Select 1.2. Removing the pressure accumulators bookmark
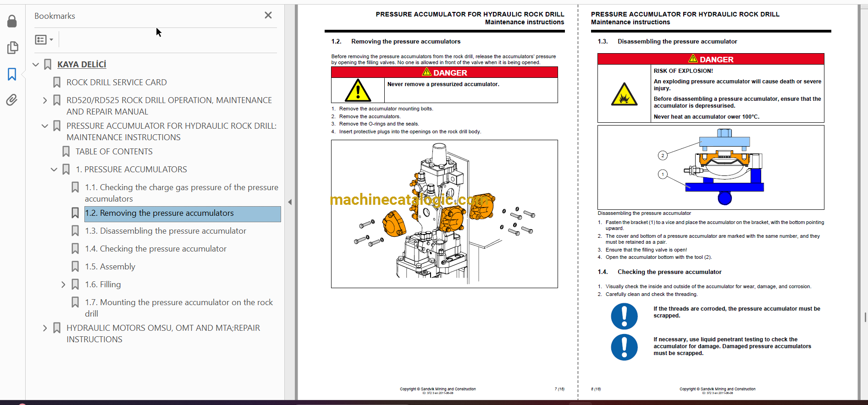868x405 pixels. click(x=182, y=213)
